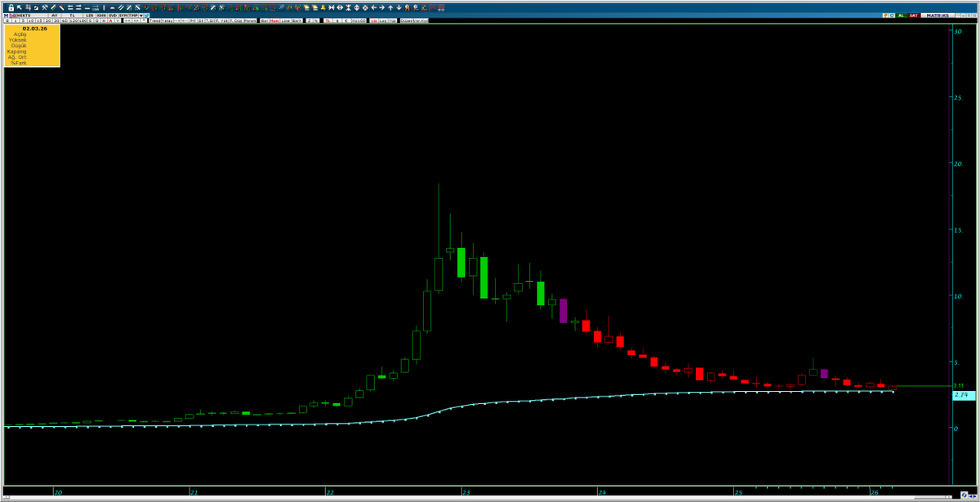Select the 30 minute period button

56,20
